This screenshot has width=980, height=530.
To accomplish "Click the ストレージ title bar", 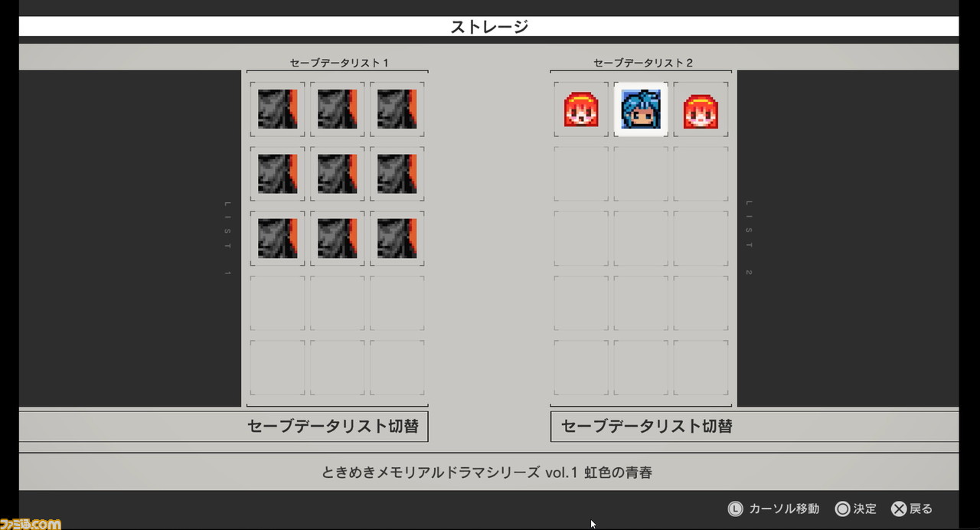I will (488, 27).
